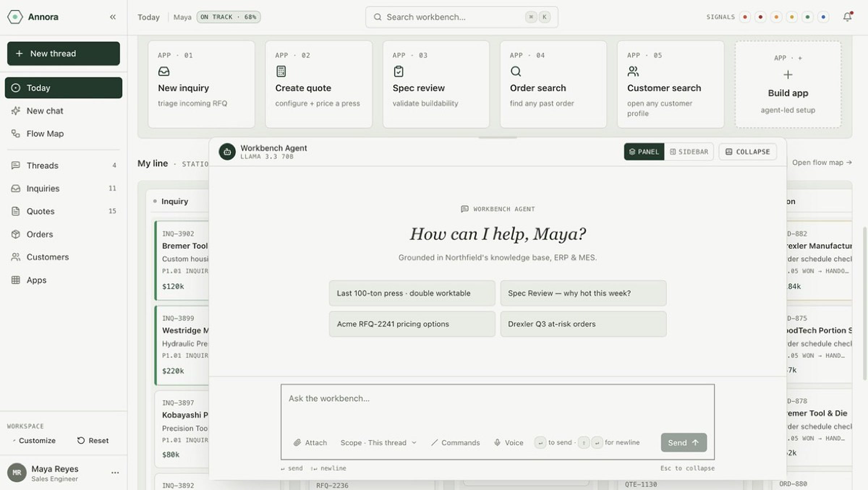Click the Flow Map icon

(16, 134)
